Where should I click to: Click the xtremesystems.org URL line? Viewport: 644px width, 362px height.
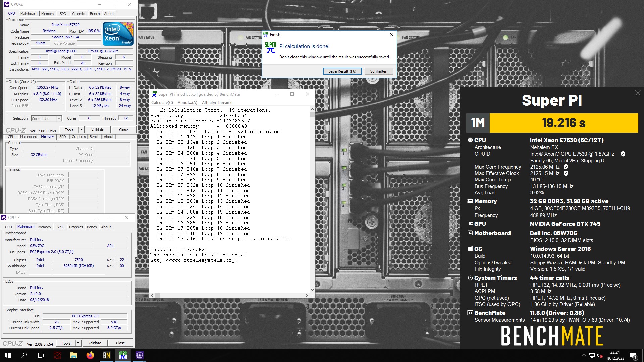point(194,260)
